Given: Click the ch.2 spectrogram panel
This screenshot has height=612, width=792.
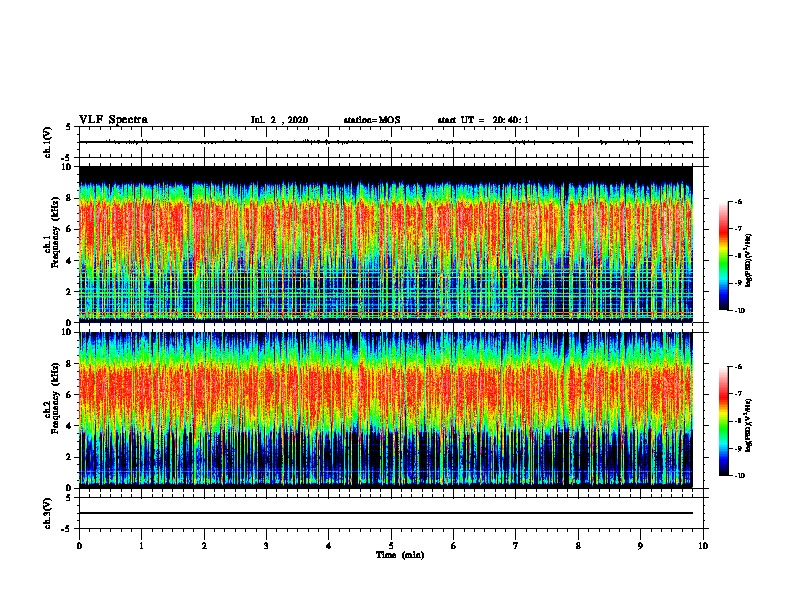Looking at the screenshot, I should pos(386,410).
